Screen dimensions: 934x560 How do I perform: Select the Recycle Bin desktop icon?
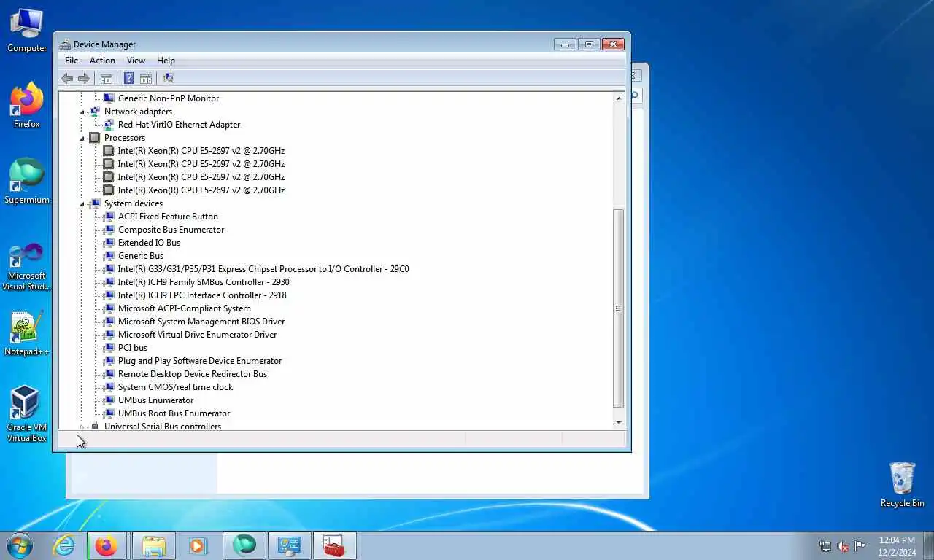[903, 484]
